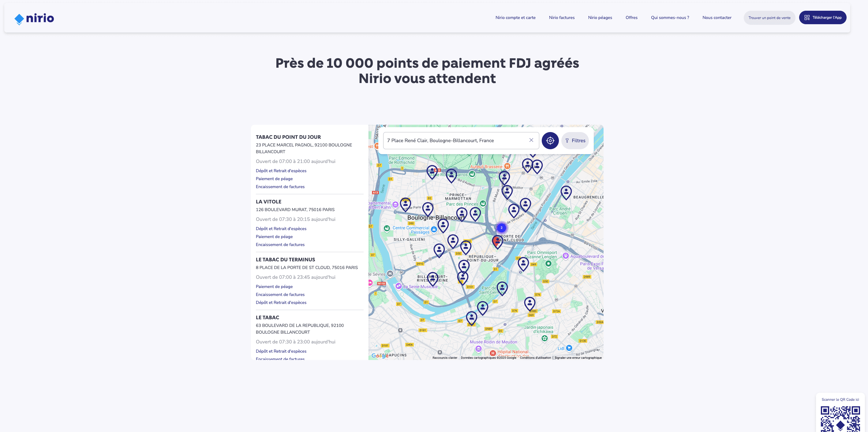
Task: Click Ouvert de 07:00 à 23:45 aujourd'hui
Action: click(x=296, y=277)
